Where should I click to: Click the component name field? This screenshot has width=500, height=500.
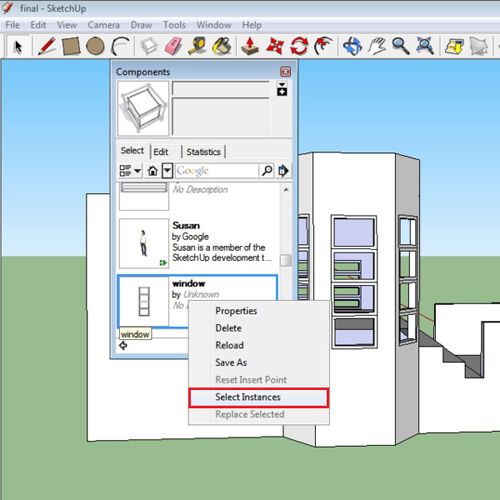coord(221,89)
